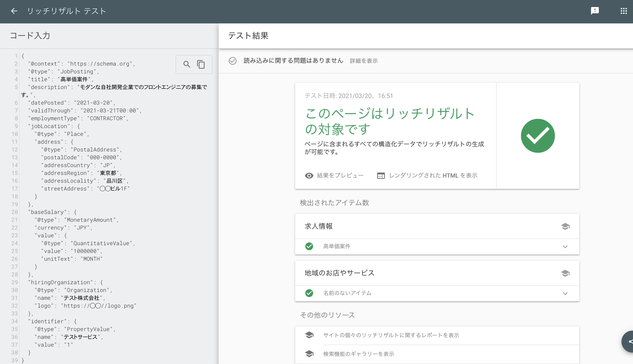Click the graduation cap icon beside 地域のお店やサービス
The image size is (633, 364).
(x=565, y=273)
